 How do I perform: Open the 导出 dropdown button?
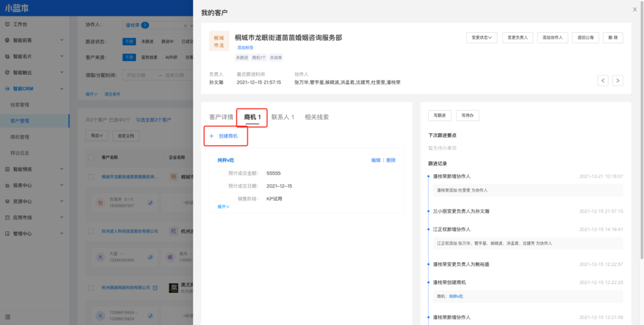(x=97, y=135)
